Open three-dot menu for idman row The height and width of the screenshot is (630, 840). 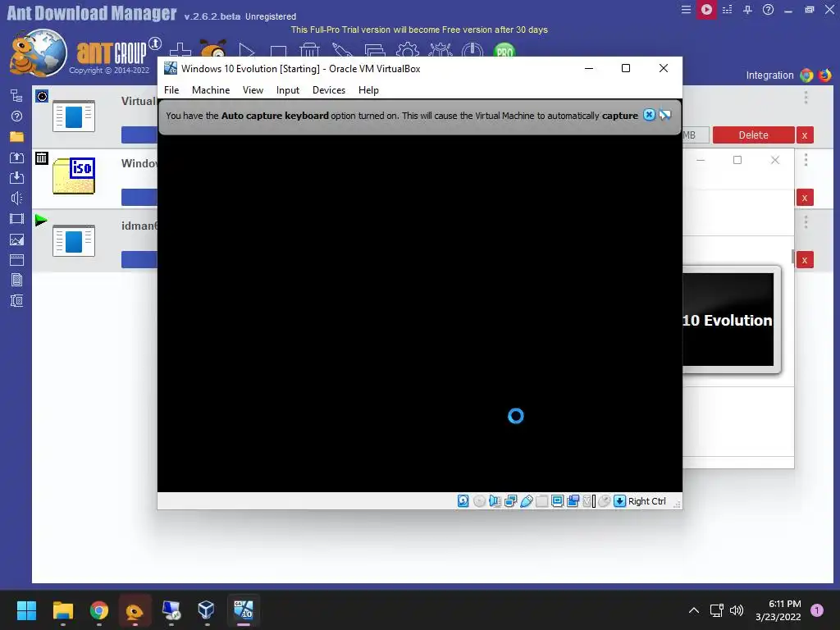(x=806, y=222)
